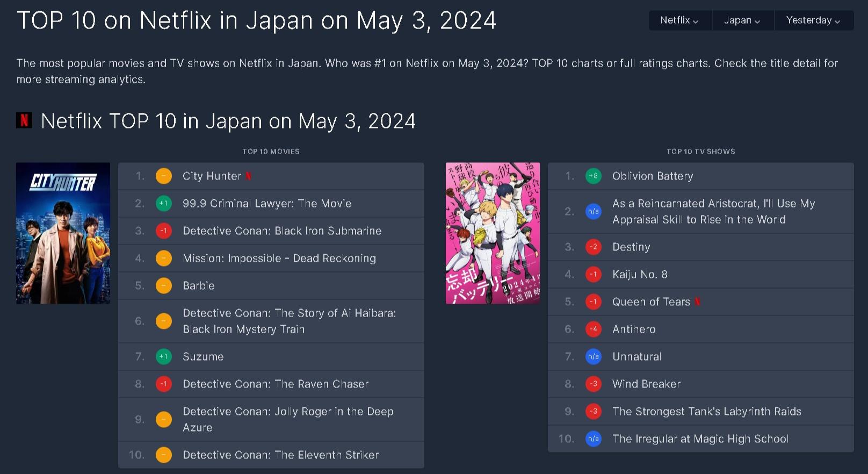Open Jolly Roger in the Deep Azure
Screen dimensions: 868x474
[x=288, y=420]
